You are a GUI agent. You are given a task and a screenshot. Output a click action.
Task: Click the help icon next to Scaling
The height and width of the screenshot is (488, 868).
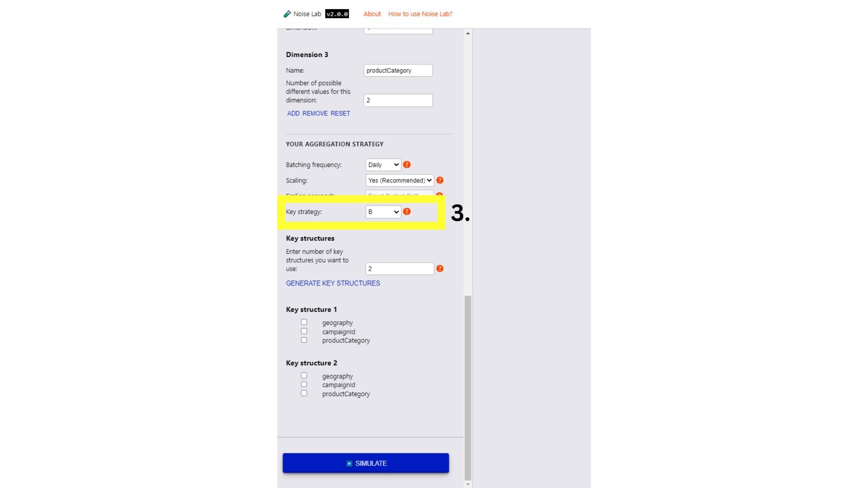440,180
